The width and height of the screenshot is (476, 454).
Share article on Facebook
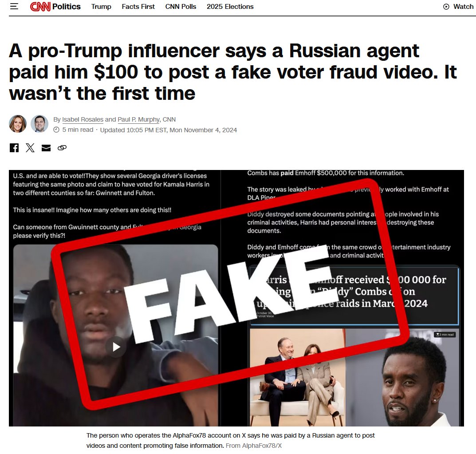14,148
